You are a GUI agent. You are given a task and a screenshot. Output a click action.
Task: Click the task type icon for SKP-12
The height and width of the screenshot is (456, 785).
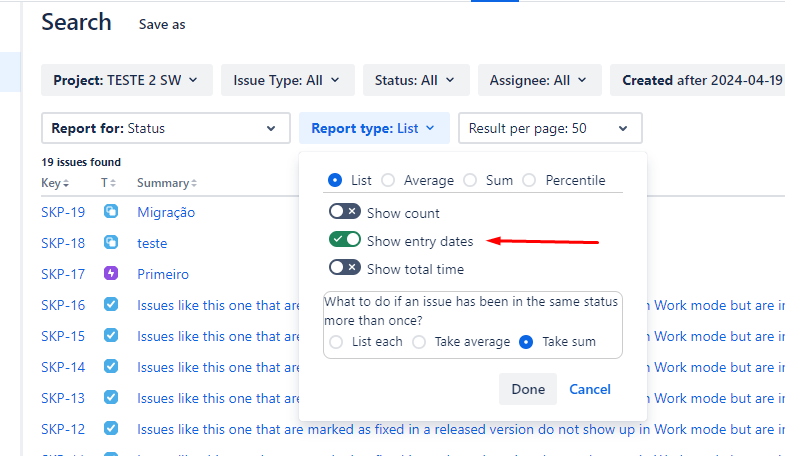[x=111, y=428]
